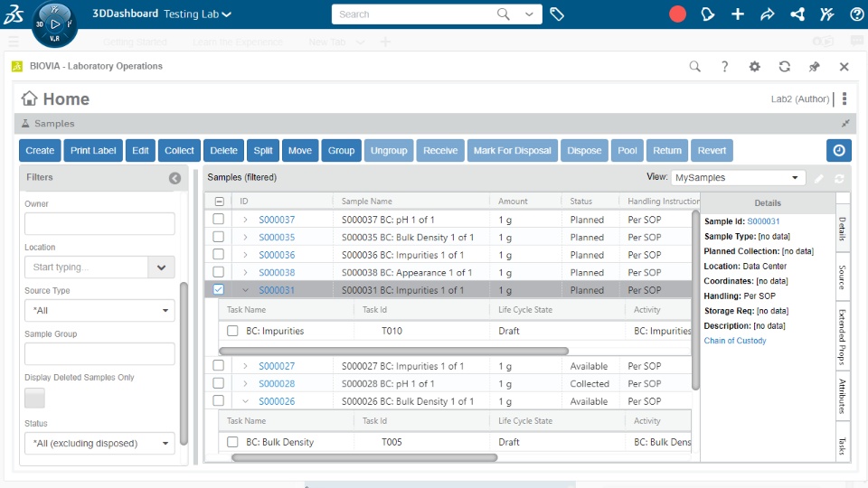Click the S000031 task table horizontal scrollbar
Screen dimensions: 868x488
[x=393, y=351]
